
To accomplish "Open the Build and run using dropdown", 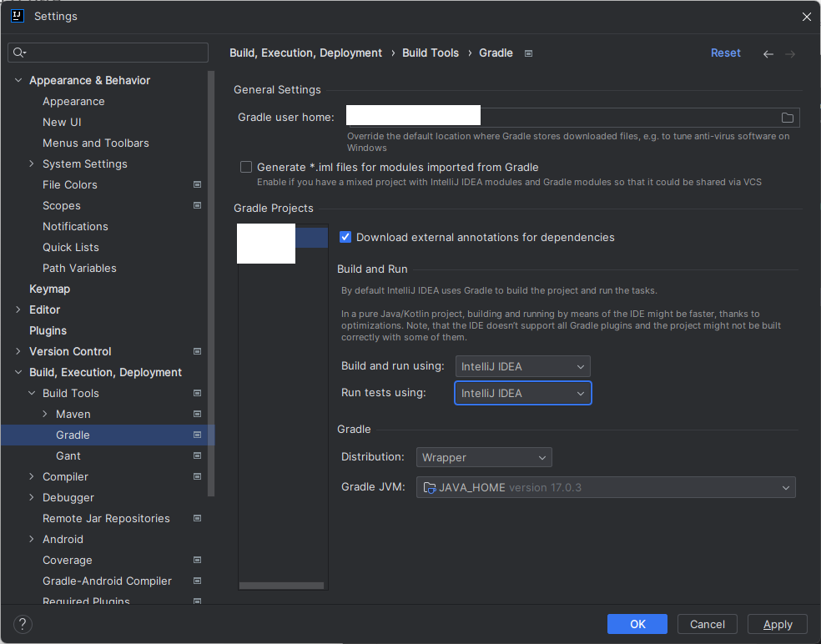I will [x=522, y=366].
